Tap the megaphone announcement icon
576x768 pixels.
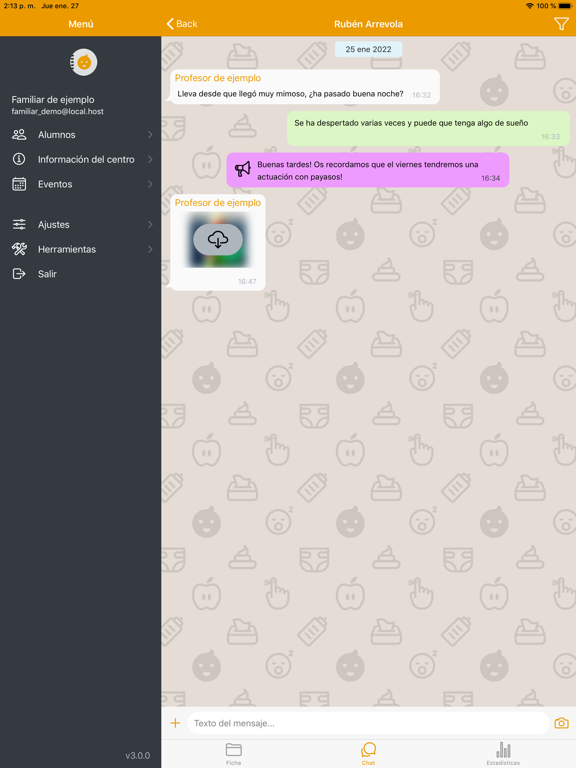(243, 169)
